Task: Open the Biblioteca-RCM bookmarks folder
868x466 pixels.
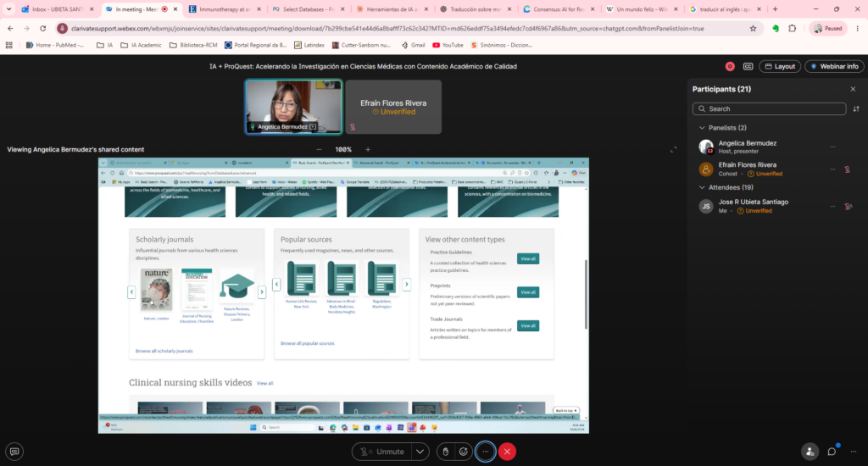Action: (193, 46)
